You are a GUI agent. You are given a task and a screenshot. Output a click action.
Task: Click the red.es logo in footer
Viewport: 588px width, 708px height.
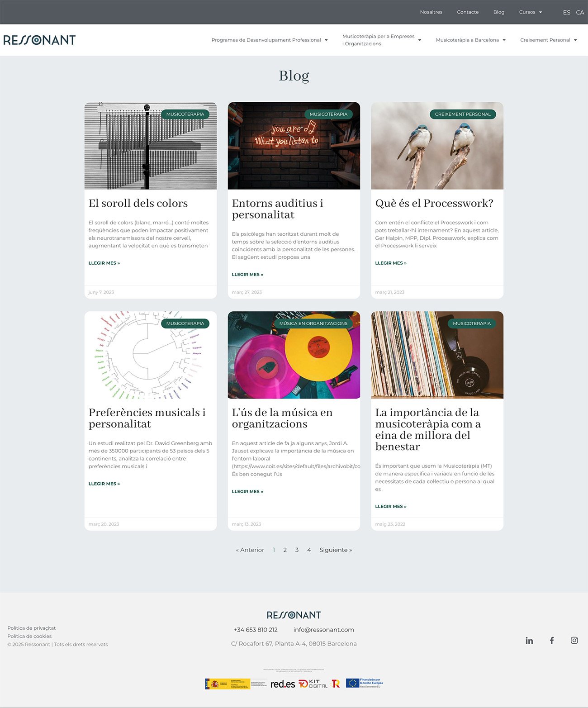coord(282,684)
